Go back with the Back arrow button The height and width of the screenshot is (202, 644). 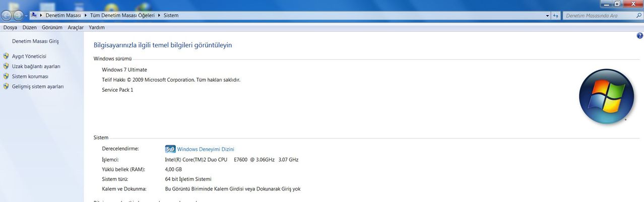pos(7,16)
